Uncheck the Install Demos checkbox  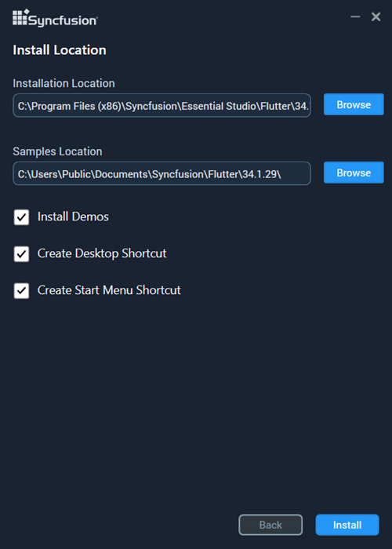21,217
